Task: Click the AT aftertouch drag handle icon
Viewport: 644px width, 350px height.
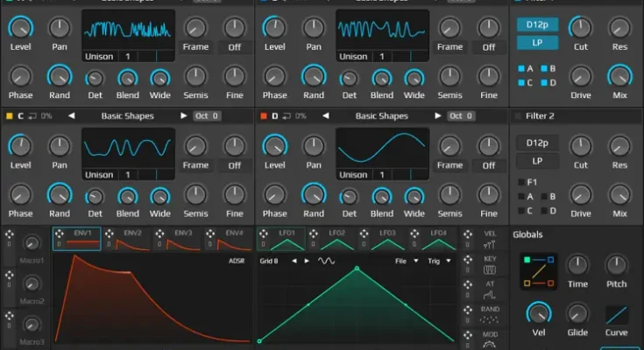Action: [468, 284]
